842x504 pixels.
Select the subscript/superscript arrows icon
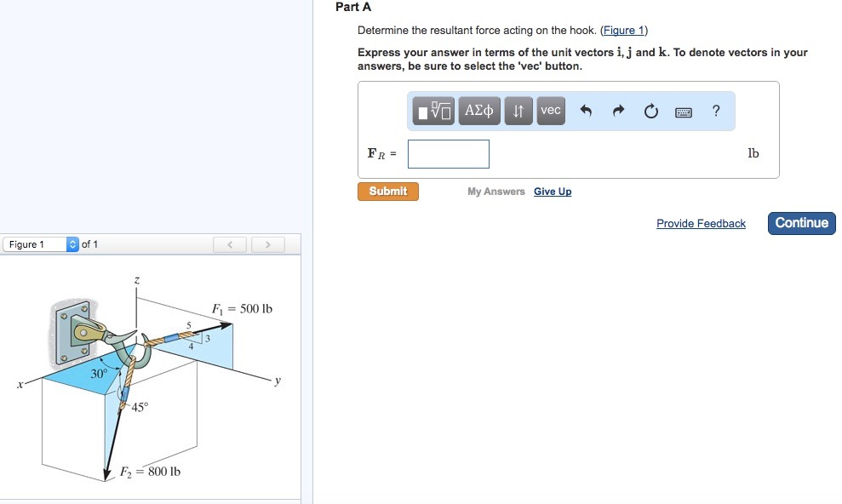coord(519,110)
